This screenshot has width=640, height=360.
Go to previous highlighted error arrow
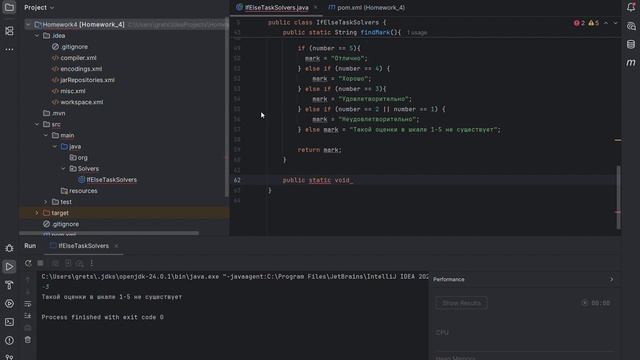606,23
